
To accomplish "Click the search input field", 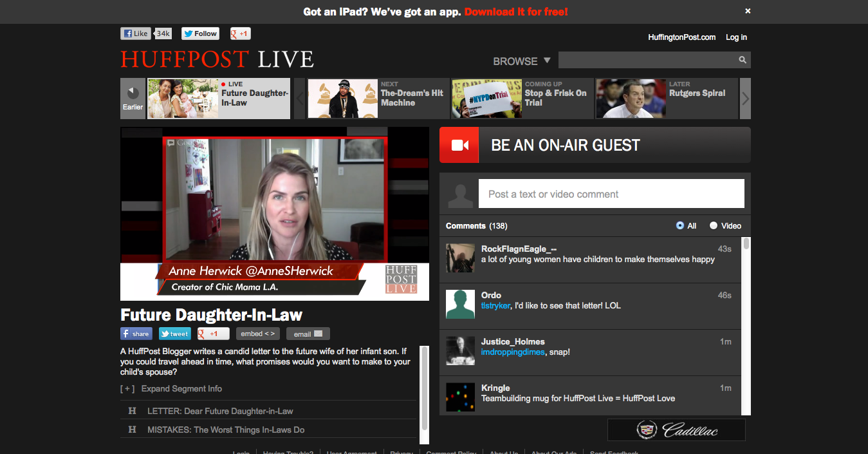I will (647, 60).
